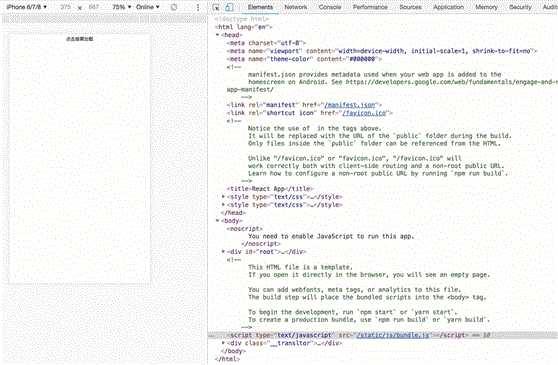Switch to the Console tab
Image resolution: width=558 pixels, height=365 pixels.
(330, 7)
